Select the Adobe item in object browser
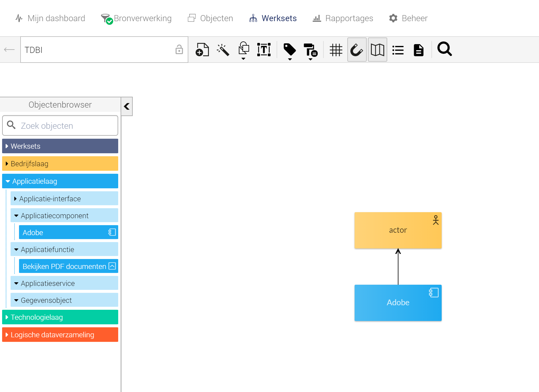 [x=69, y=232]
